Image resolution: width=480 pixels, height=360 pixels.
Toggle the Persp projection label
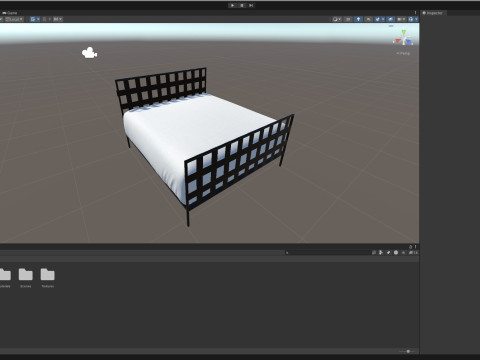403,53
